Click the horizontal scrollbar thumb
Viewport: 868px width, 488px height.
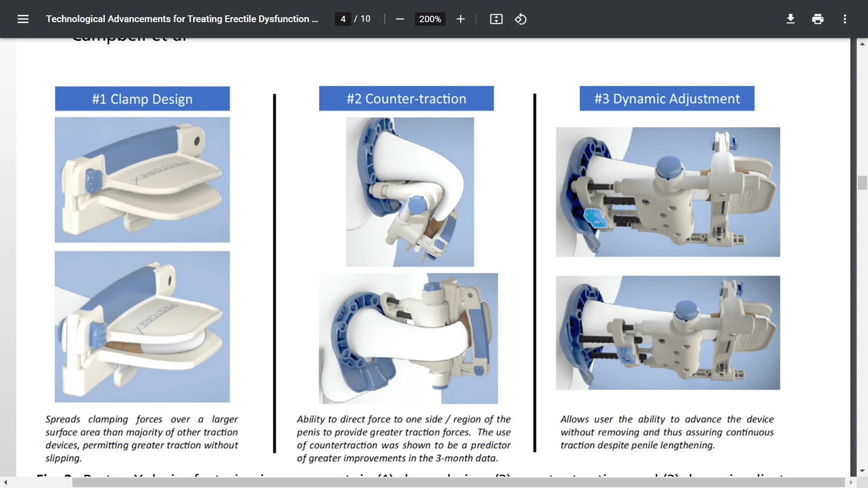458,483
